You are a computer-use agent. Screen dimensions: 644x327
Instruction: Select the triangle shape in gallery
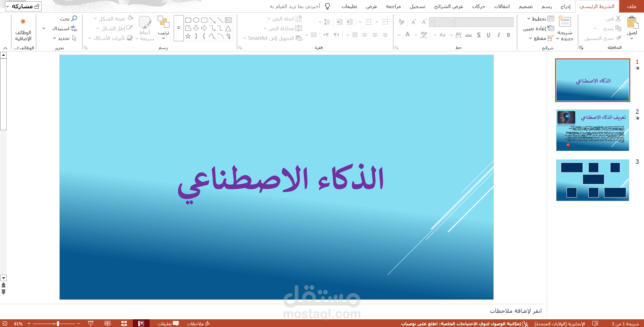pos(228,28)
